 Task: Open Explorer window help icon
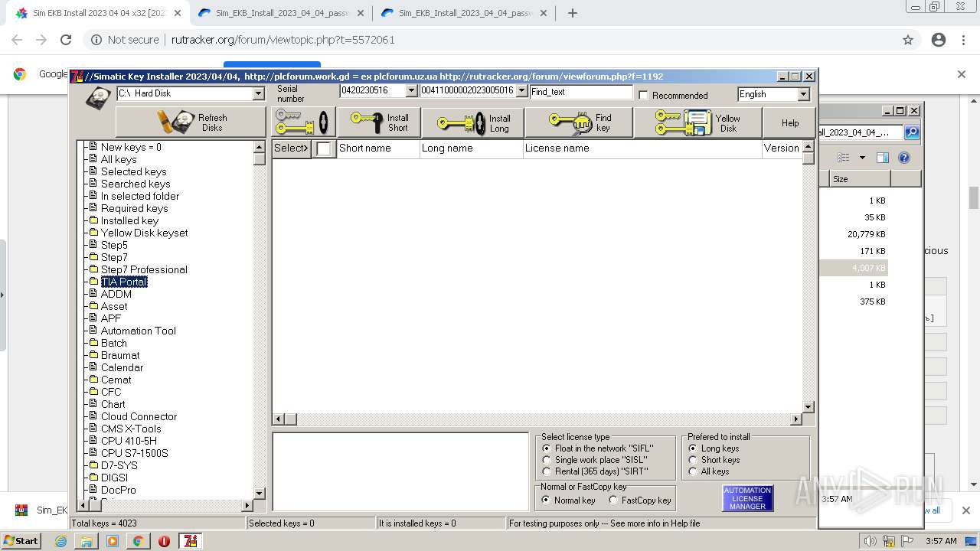[x=904, y=158]
